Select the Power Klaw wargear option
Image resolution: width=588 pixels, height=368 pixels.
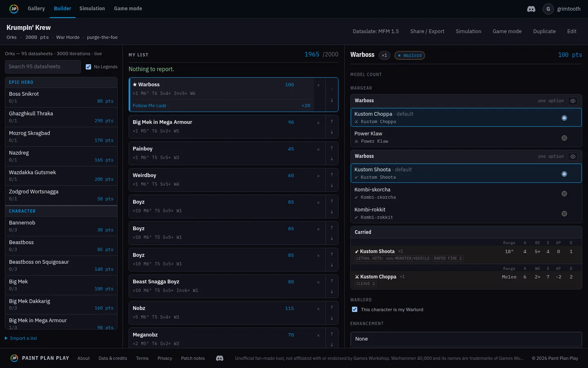tap(466, 137)
